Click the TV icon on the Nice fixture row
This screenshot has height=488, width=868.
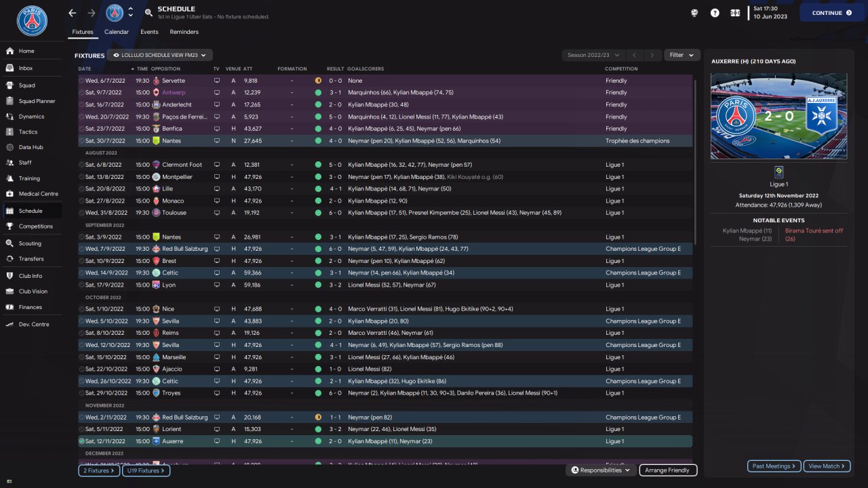tap(217, 309)
